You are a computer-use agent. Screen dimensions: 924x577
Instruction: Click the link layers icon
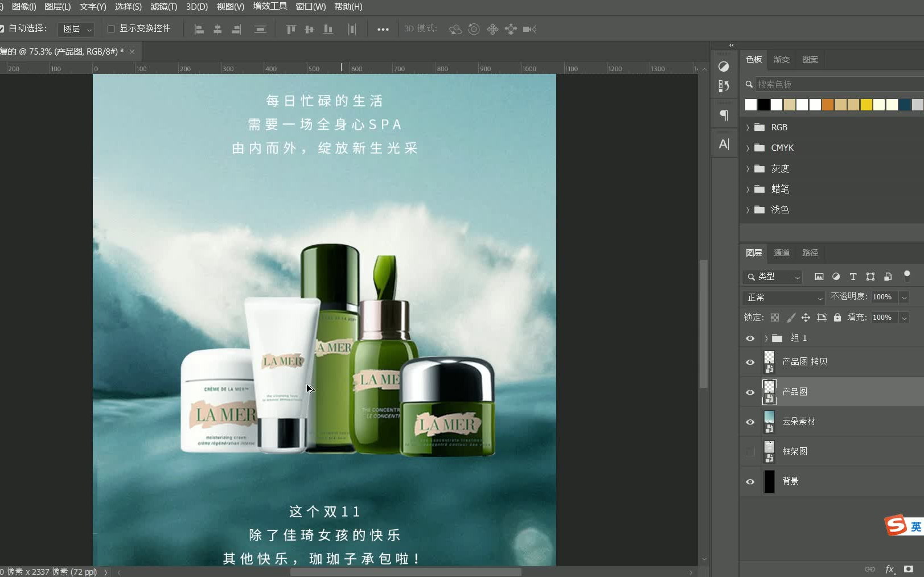870,569
